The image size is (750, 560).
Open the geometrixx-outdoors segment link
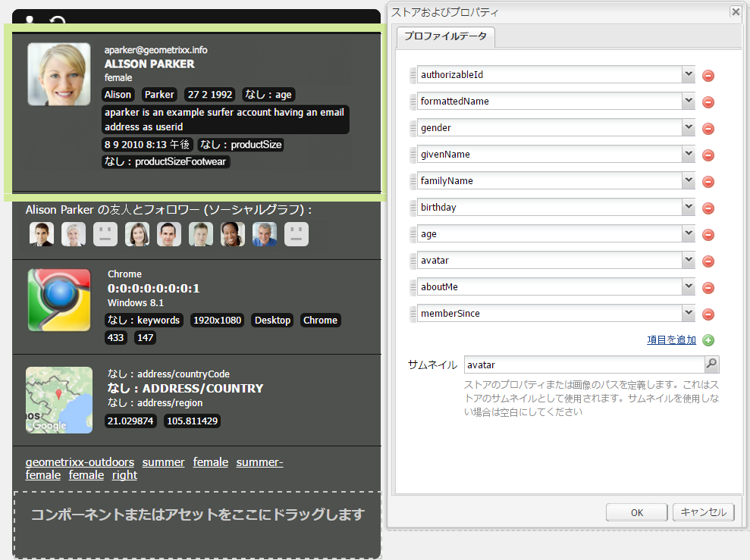coord(80,462)
